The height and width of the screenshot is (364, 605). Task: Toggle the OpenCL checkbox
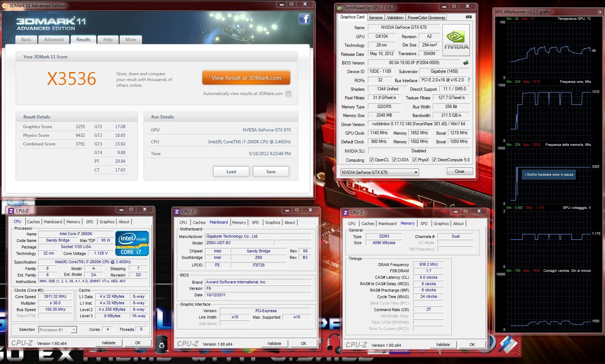(x=372, y=160)
